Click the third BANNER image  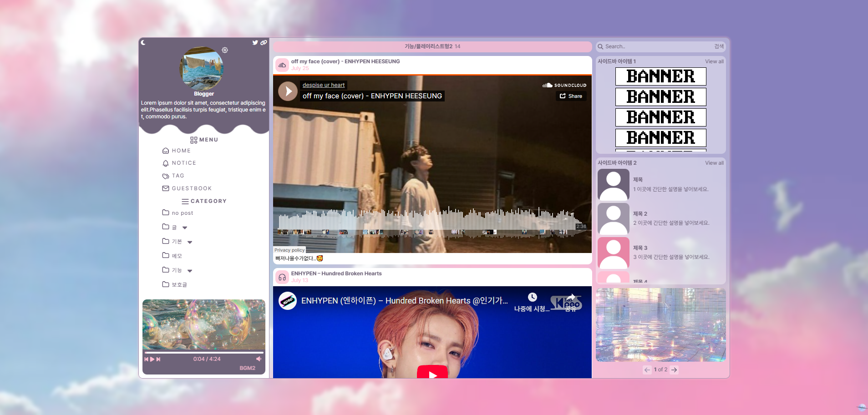[x=661, y=117]
